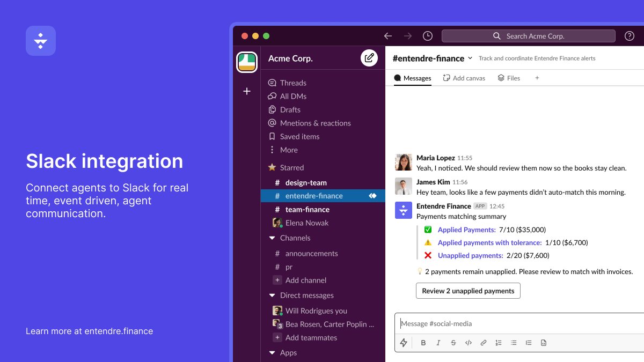Go back with the left arrow
This screenshot has width=644, height=362.
(x=388, y=36)
